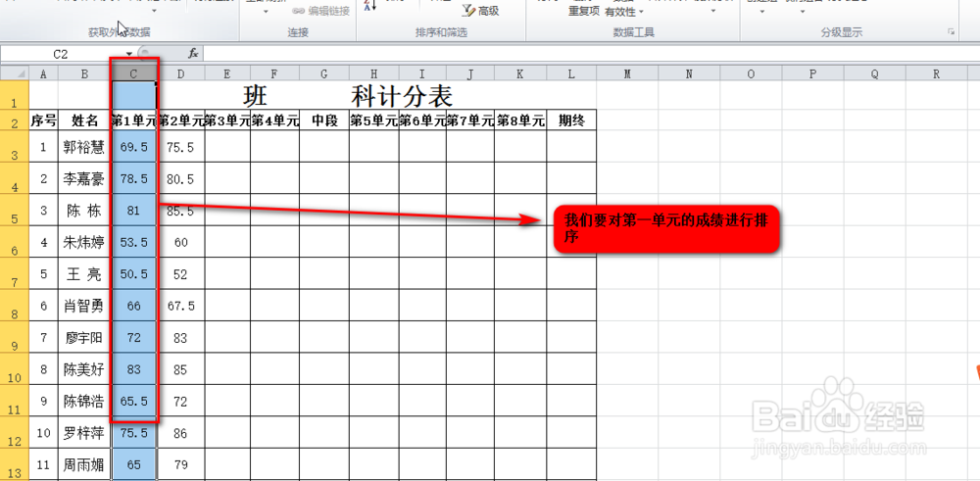Select column R header
This screenshot has height=481, width=980.
pos(936,73)
